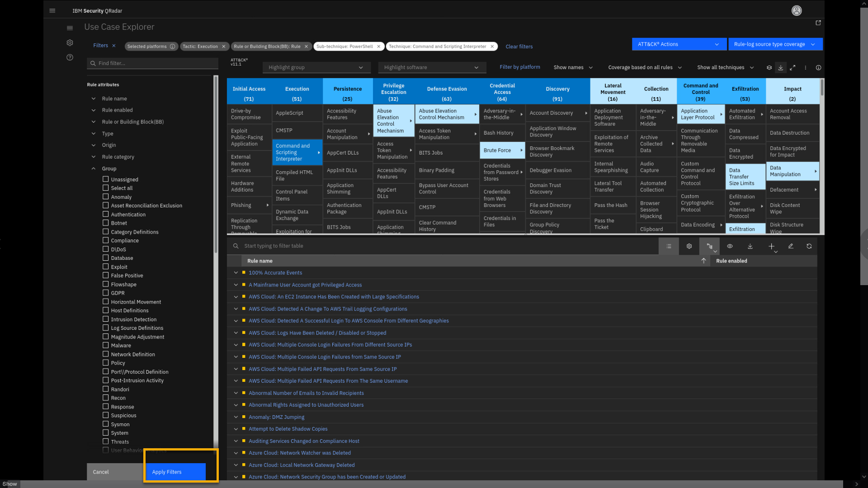
Task: Click the Find filter search field
Action: point(154,63)
